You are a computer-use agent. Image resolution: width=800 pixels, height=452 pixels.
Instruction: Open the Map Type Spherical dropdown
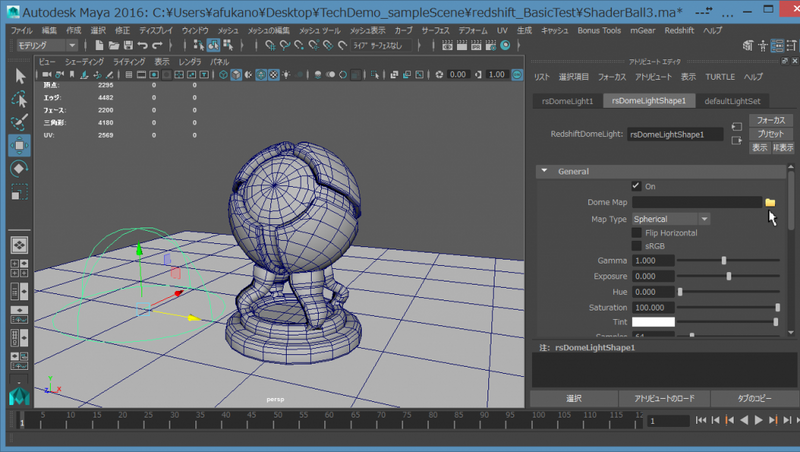pos(670,219)
